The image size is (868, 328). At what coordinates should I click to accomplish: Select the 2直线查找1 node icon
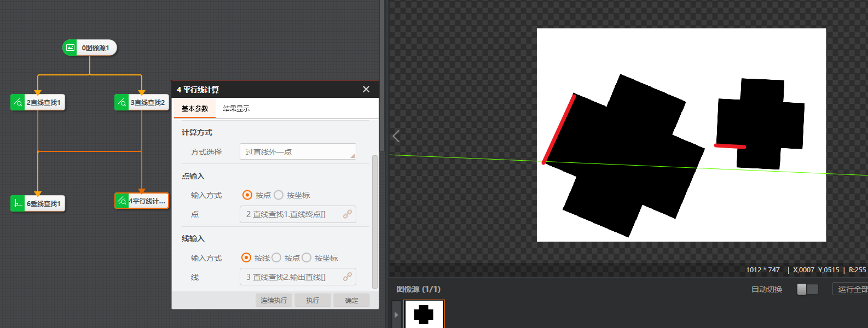point(18,102)
